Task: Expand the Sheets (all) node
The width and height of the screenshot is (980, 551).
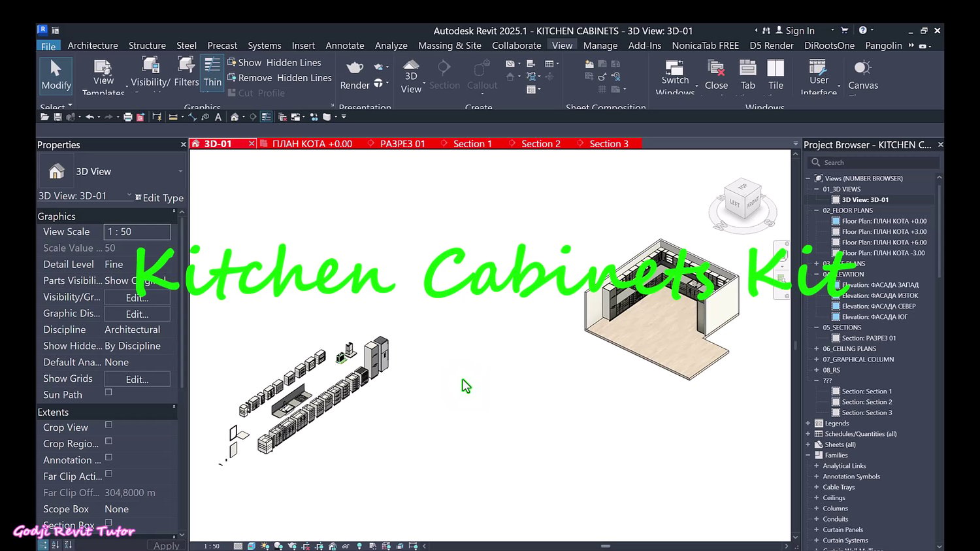Action: pyautogui.click(x=808, y=444)
